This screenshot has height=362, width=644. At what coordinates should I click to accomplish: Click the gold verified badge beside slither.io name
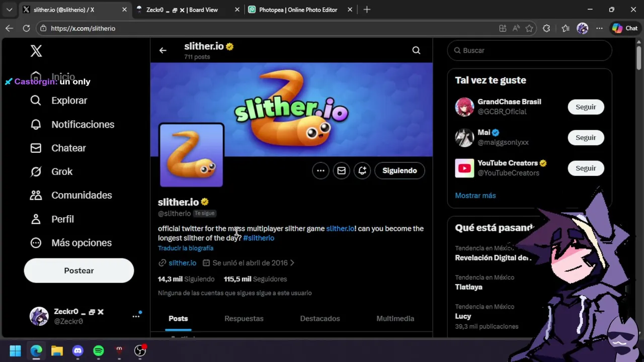205,202
